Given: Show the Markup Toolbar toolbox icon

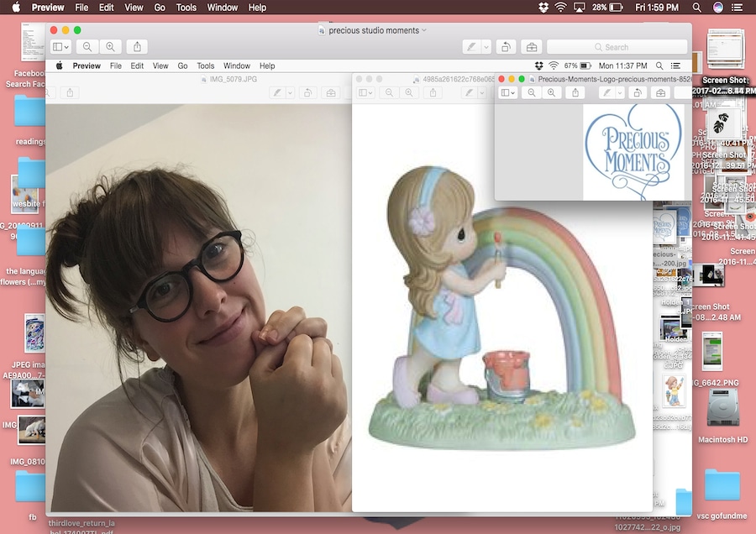Looking at the screenshot, I should tap(531, 47).
